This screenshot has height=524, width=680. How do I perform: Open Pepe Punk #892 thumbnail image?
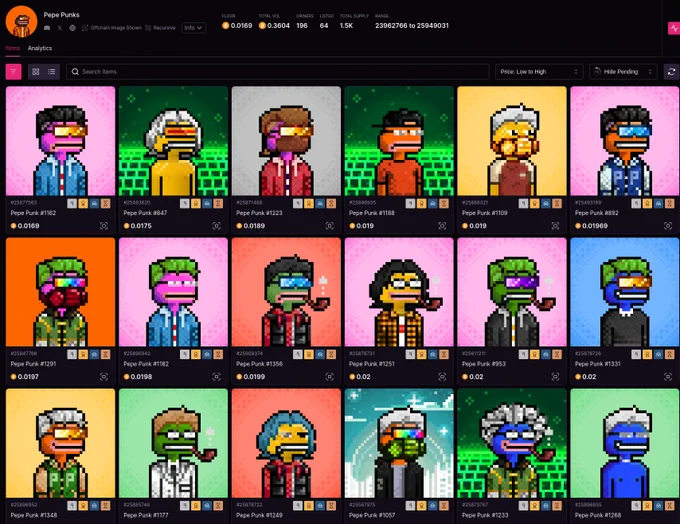click(624, 141)
